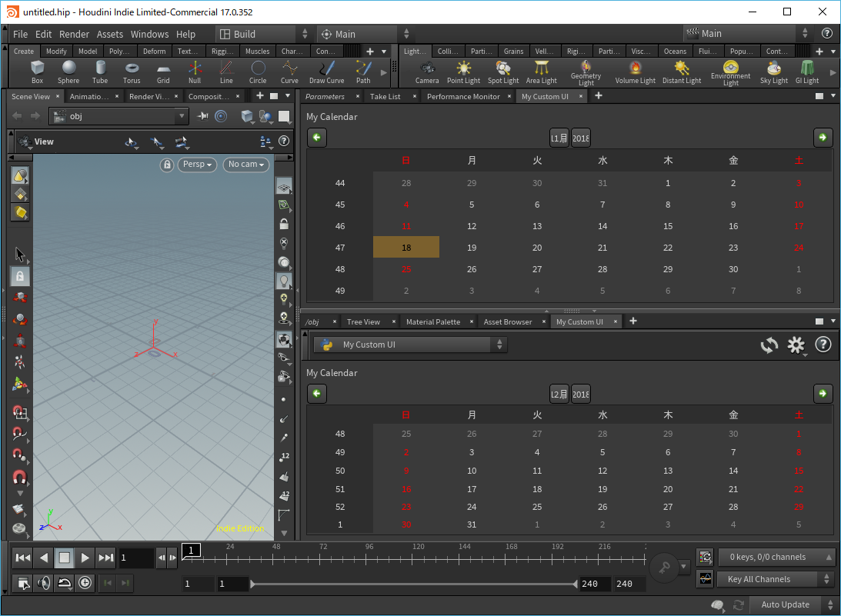841x616 pixels.
Task: Open the No cam camera dropdown
Action: tap(245, 165)
